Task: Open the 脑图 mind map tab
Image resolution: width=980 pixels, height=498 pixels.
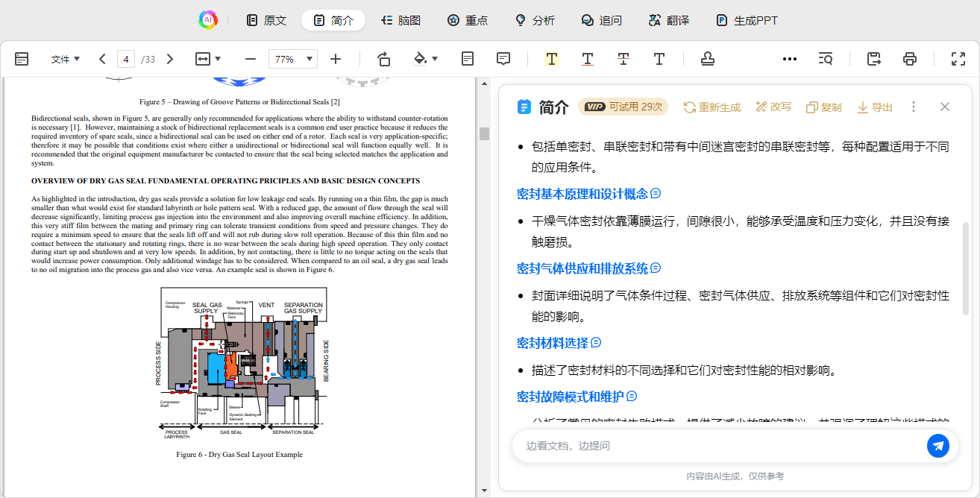Action: tap(401, 20)
